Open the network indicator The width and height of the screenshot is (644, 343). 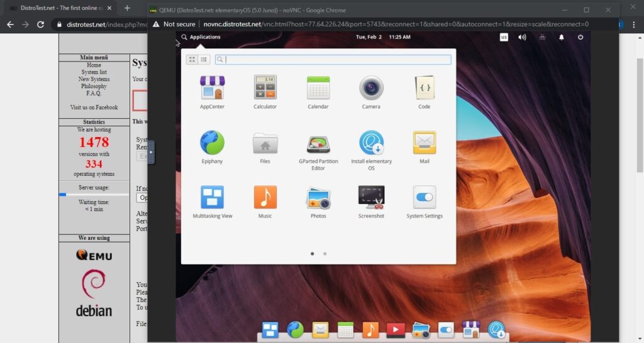[542, 37]
